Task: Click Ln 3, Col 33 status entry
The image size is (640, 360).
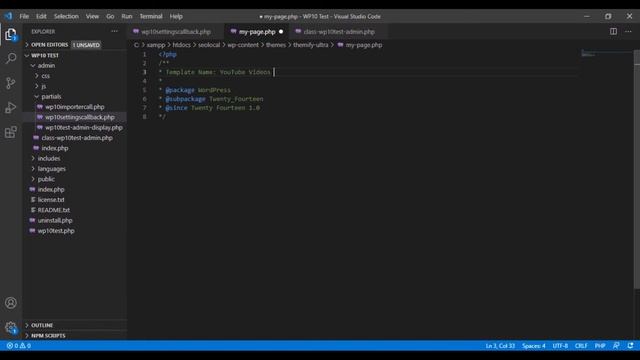Action: point(500,346)
